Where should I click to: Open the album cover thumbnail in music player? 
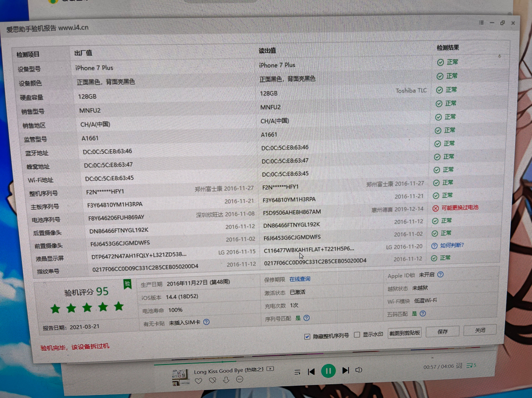(x=180, y=377)
